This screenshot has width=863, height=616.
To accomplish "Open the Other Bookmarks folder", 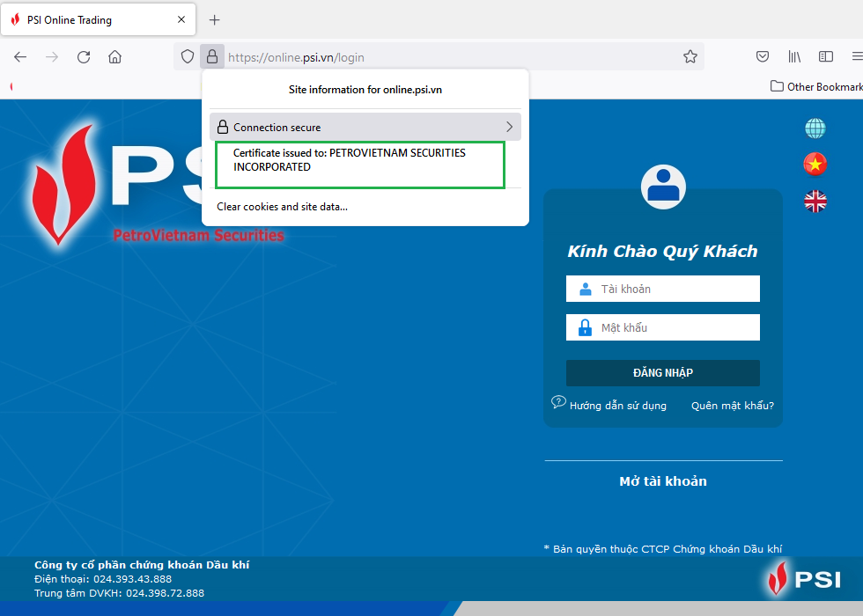I will [816, 87].
